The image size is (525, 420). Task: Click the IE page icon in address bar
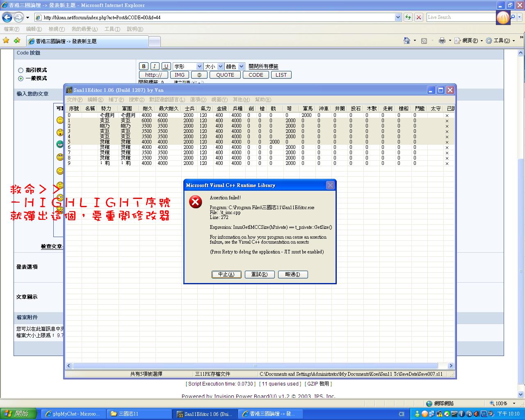[x=39, y=17]
